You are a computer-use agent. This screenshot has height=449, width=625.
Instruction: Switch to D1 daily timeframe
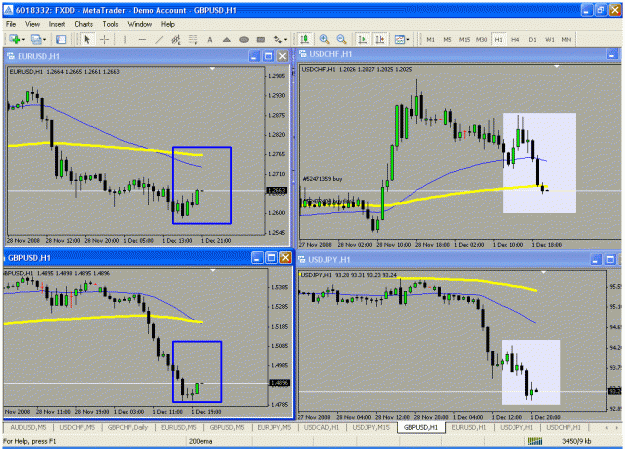coord(533,39)
